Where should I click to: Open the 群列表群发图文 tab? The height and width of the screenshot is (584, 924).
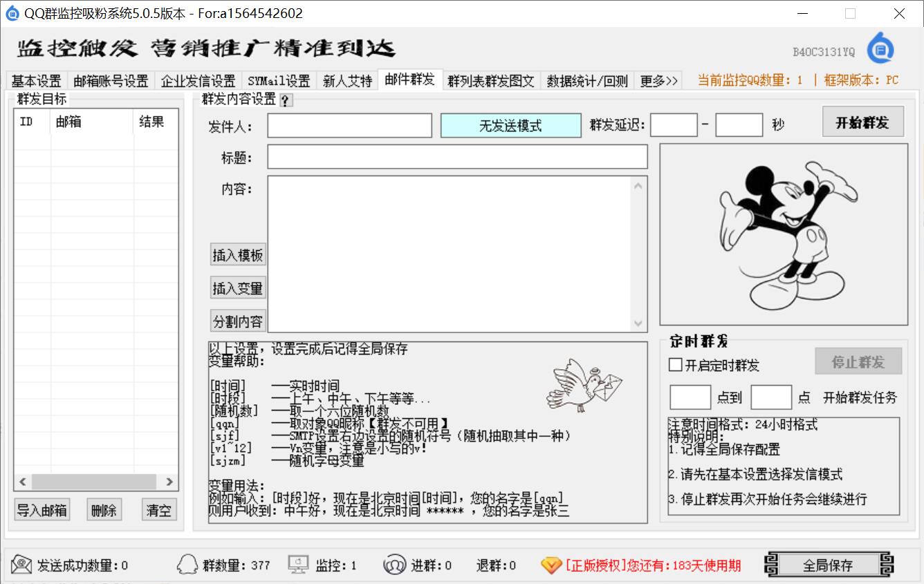pyautogui.click(x=491, y=81)
